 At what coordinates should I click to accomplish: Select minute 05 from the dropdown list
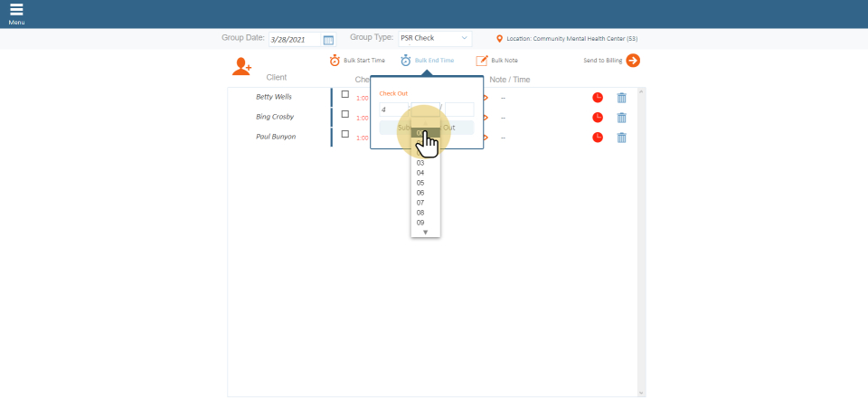tap(420, 183)
